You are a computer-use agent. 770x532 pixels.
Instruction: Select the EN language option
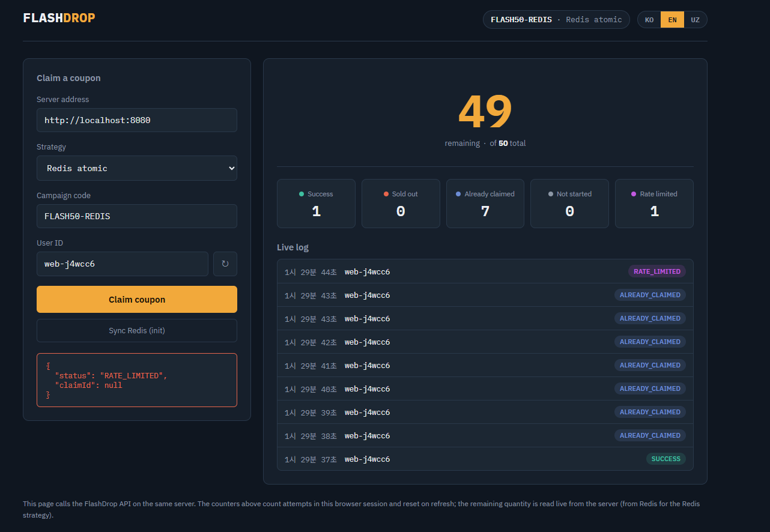[672, 20]
